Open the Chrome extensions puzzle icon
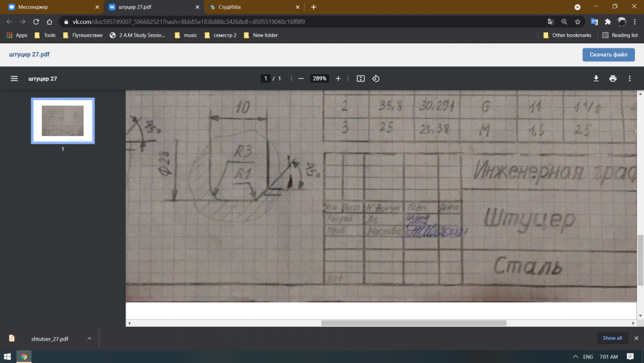The height and width of the screenshot is (363, 644). 607,21
